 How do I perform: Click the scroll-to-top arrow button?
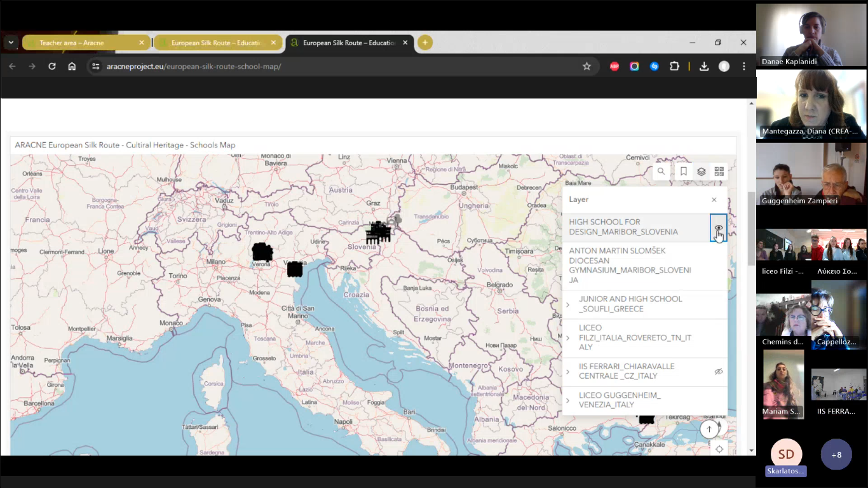709,430
